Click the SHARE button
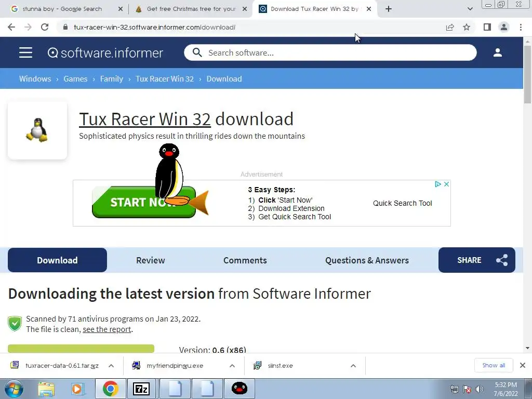532x399 pixels. [477, 260]
